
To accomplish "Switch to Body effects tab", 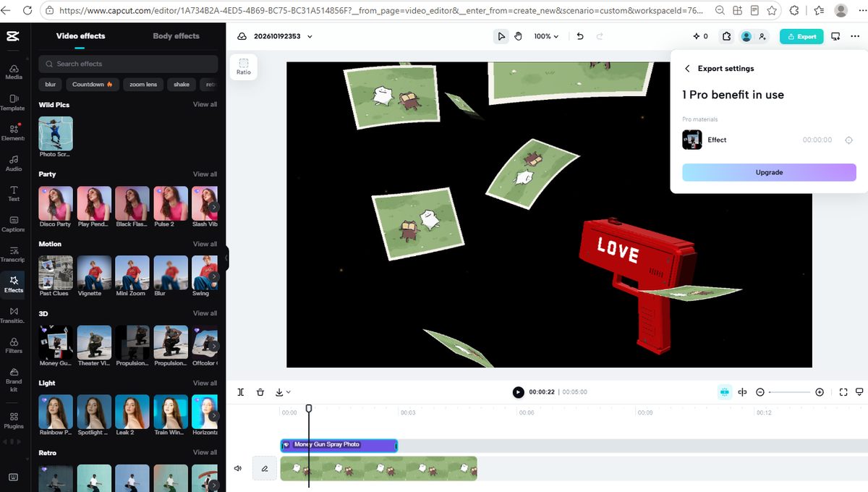I will tap(176, 35).
